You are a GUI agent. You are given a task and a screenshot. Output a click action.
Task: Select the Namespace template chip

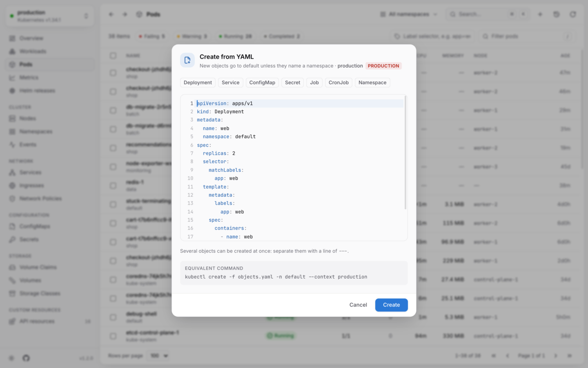point(372,83)
